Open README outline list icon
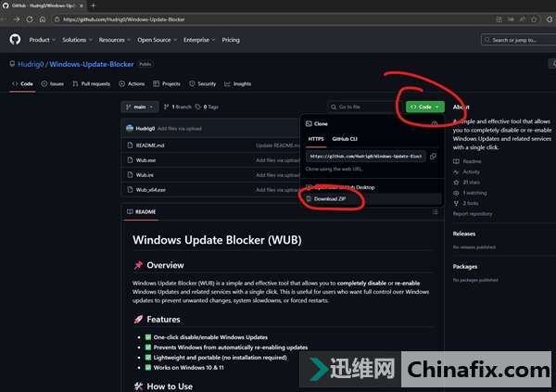The image size is (556, 392). click(x=435, y=212)
